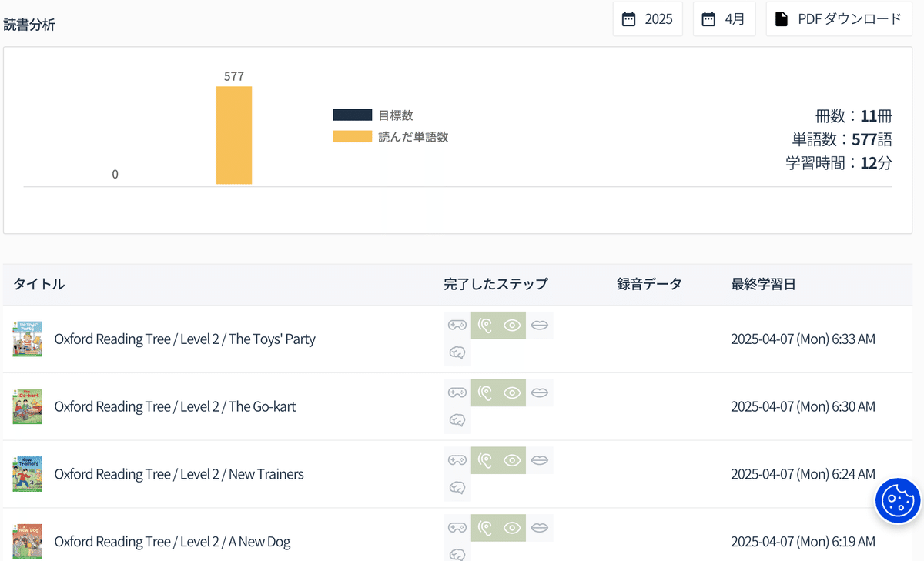Click the lips speaking icon for The Toys' Party
924x561 pixels.
[540, 326]
